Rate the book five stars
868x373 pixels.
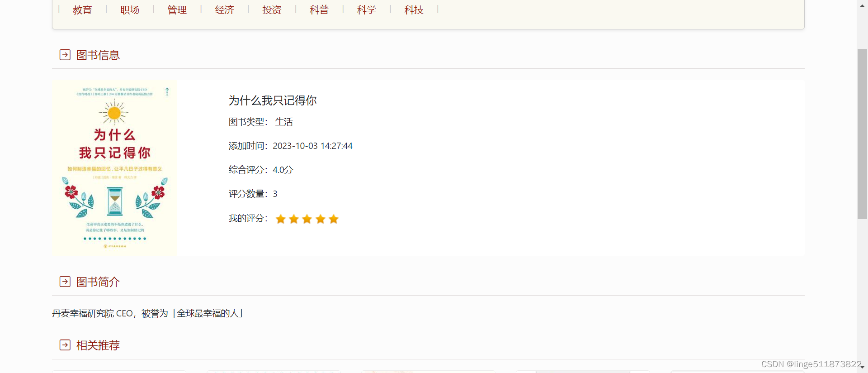[334, 219]
